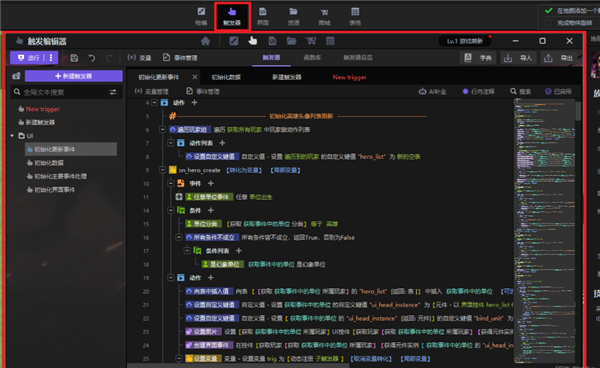Click the 导入 import button
The height and width of the screenshot is (368, 600).
pyautogui.click(x=519, y=58)
